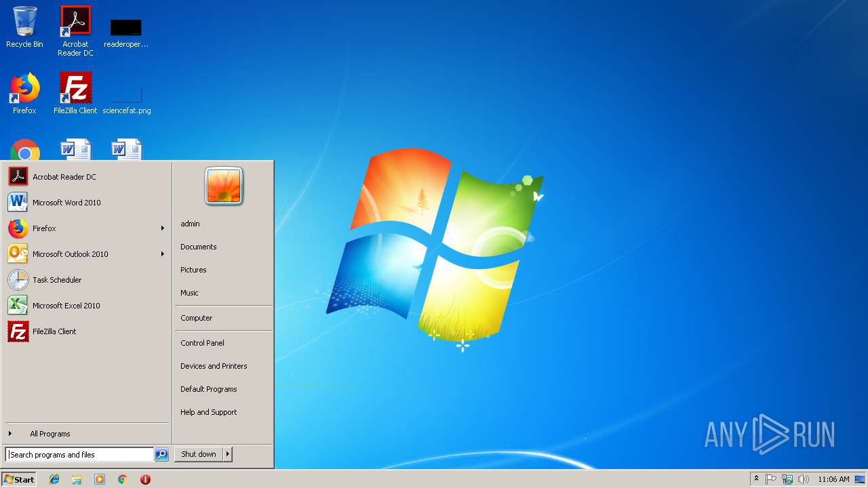Expand the Outlook 2010 jump list arrow
This screenshot has height=488, width=868.
(163, 254)
